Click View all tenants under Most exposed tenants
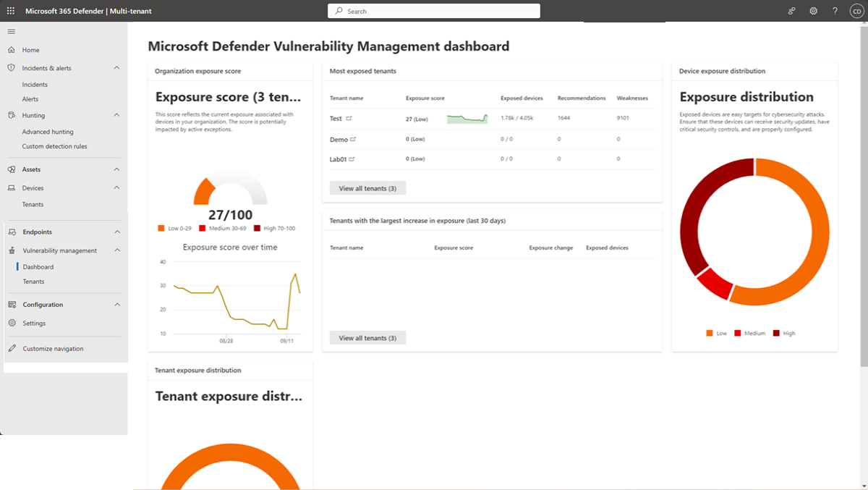Viewport: 868px width, 490px height. pyautogui.click(x=367, y=188)
